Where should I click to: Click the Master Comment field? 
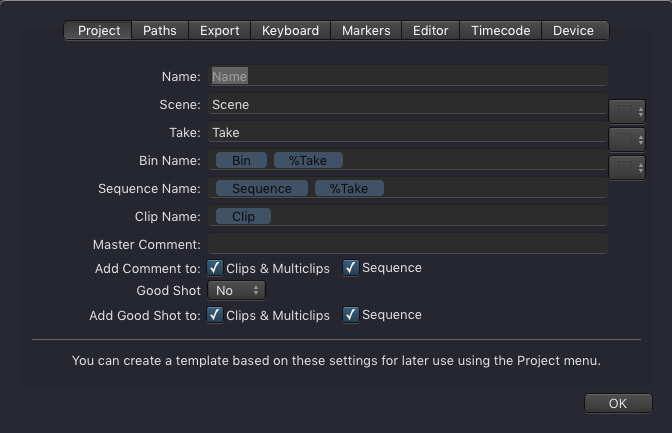[408, 244]
